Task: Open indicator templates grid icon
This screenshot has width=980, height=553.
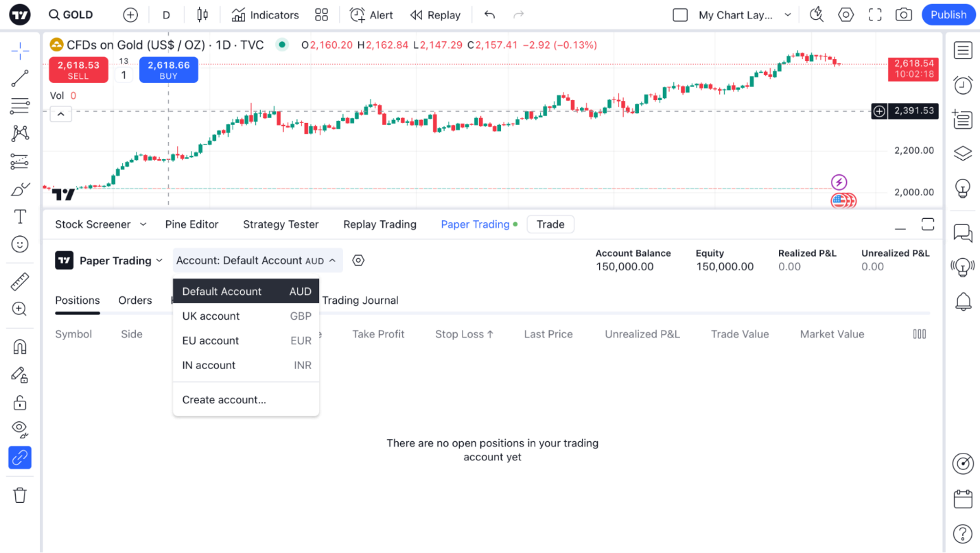Action: coord(321,14)
